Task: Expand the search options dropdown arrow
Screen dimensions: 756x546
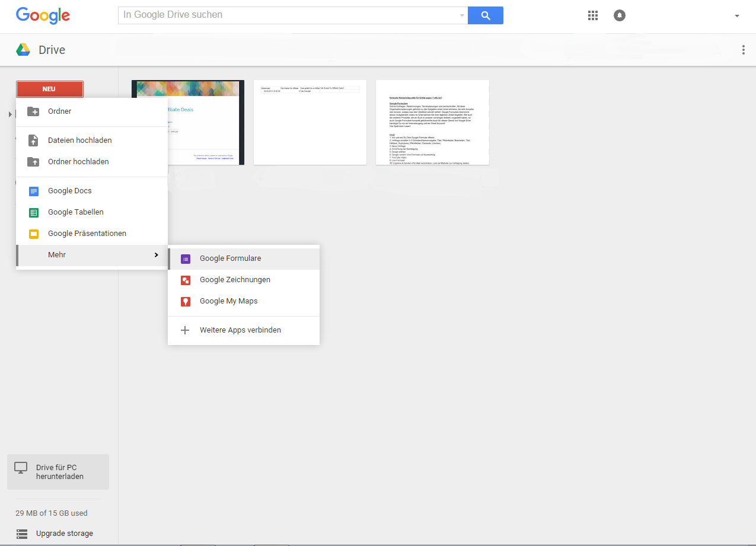Action: pos(462,15)
